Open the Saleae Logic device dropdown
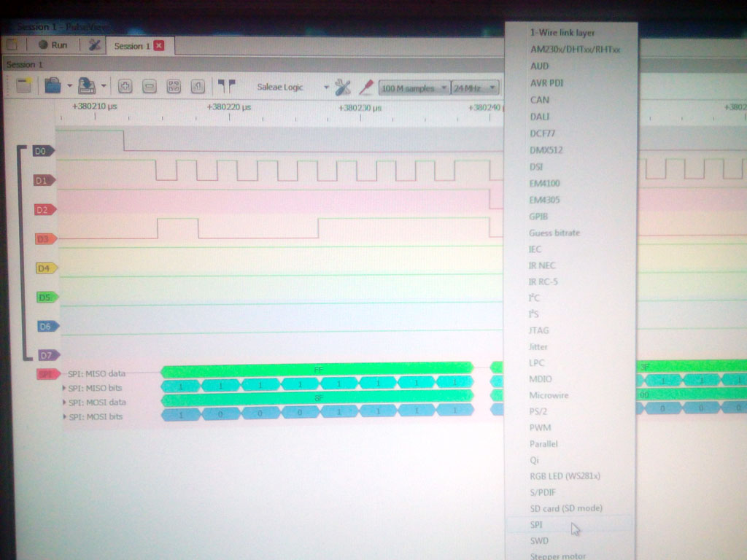Image resolution: width=747 pixels, height=560 pixels. [292, 87]
